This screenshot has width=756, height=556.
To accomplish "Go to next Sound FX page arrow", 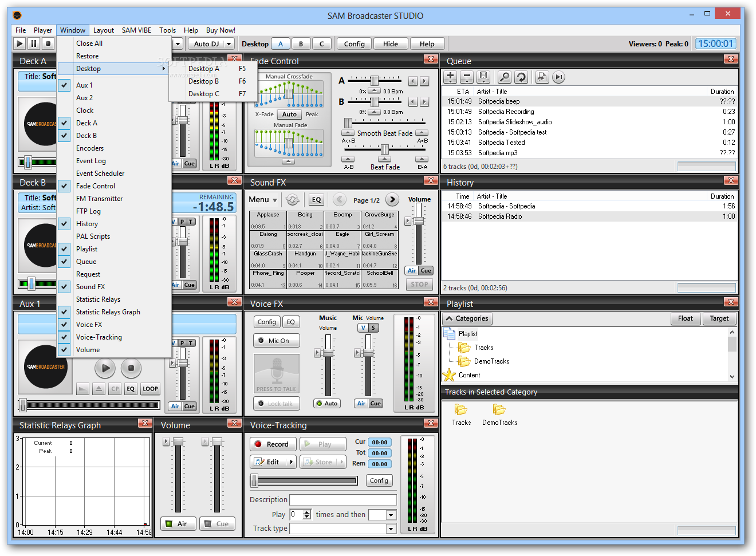I will 392,200.
